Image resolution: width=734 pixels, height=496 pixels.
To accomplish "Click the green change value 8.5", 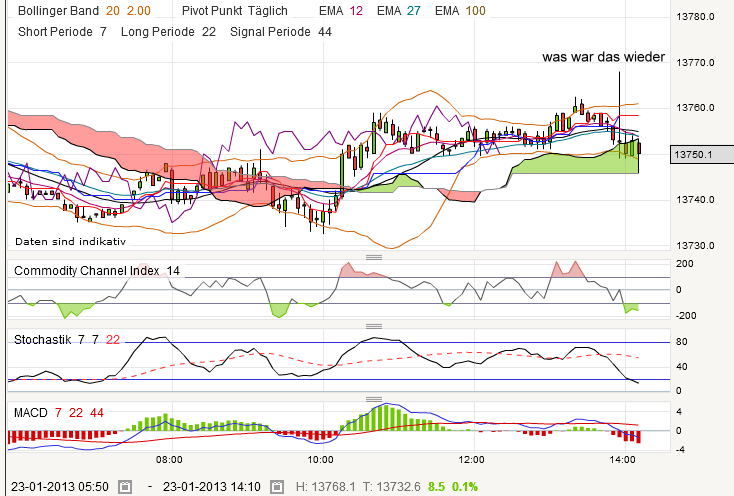I will (436, 487).
